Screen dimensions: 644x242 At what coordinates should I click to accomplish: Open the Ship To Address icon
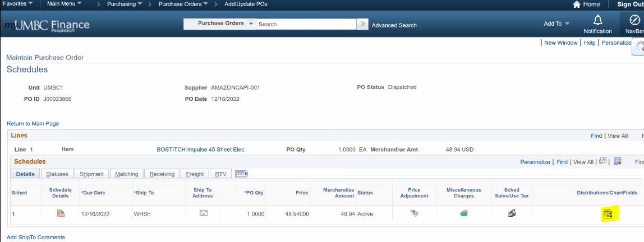(x=203, y=213)
